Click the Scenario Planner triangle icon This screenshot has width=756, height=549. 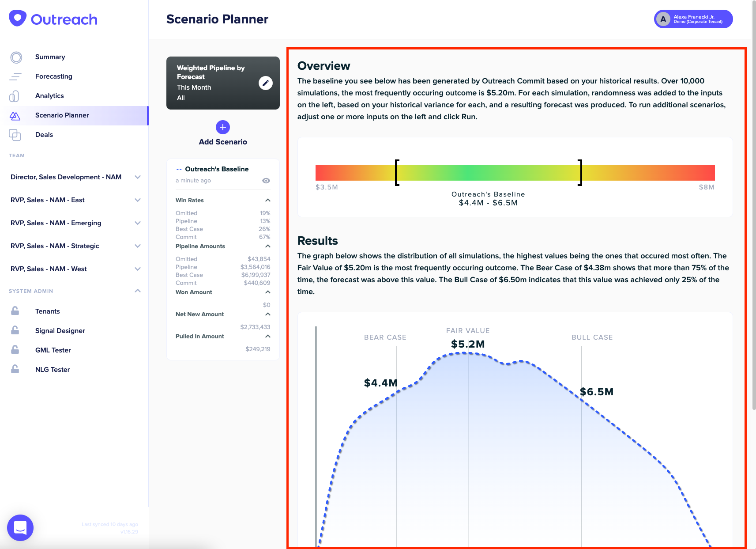tap(15, 116)
